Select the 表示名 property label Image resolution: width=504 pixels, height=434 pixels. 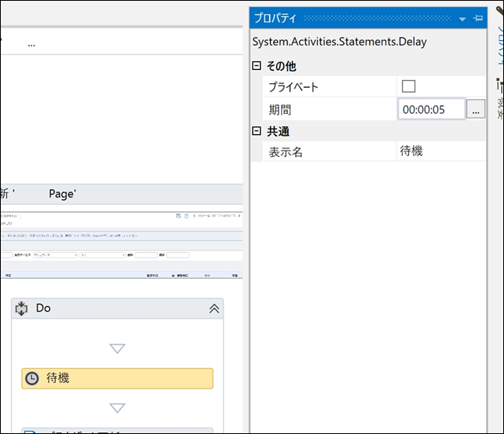[x=286, y=152]
